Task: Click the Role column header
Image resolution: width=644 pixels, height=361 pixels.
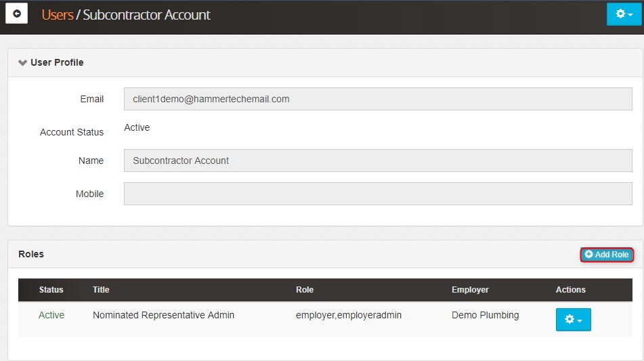Action: point(305,290)
